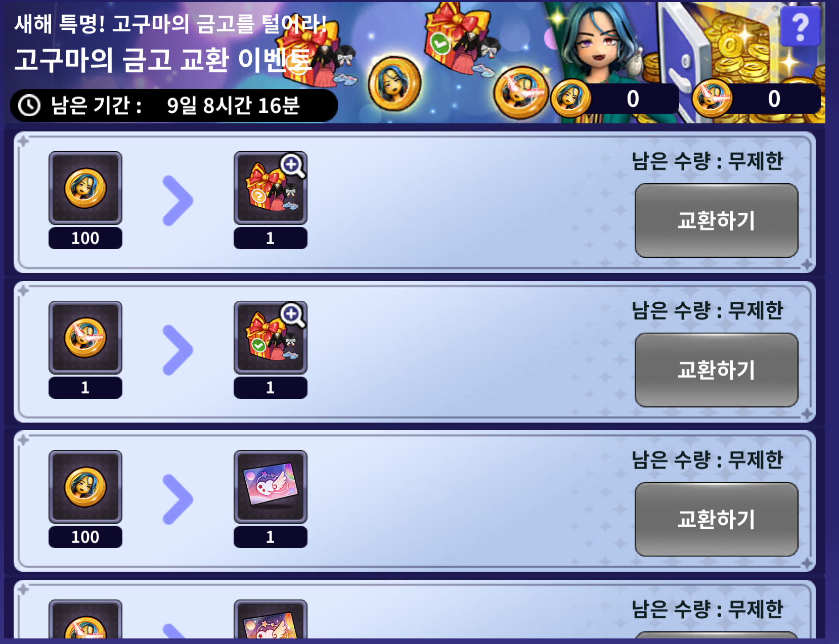
Task: Open the question-mark gift box reward in the first row
Action: point(271,188)
